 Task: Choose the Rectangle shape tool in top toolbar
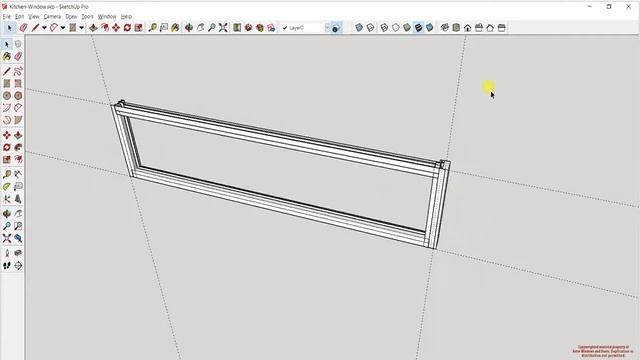click(73, 28)
